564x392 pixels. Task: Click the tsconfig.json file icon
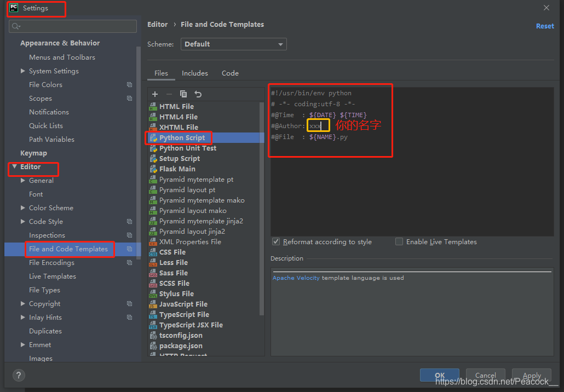[153, 336]
